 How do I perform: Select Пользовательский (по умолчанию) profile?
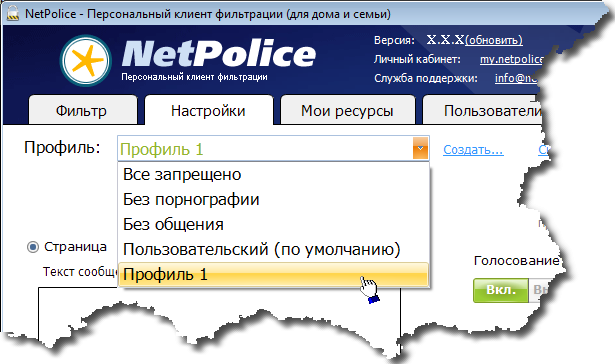[x=273, y=249]
